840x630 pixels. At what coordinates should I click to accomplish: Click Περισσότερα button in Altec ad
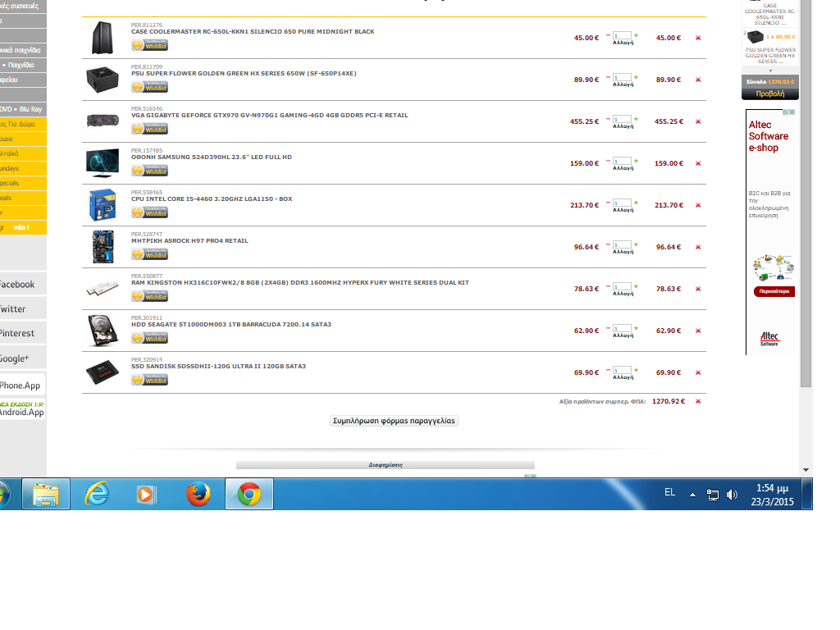click(774, 291)
